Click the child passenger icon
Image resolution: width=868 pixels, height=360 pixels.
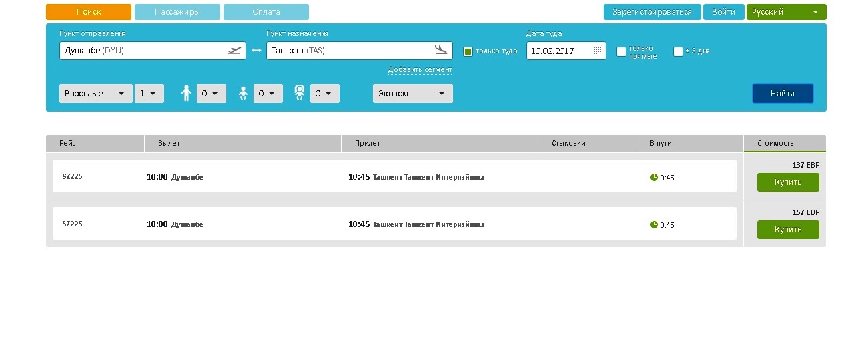pyautogui.click(x=187, y=94)
